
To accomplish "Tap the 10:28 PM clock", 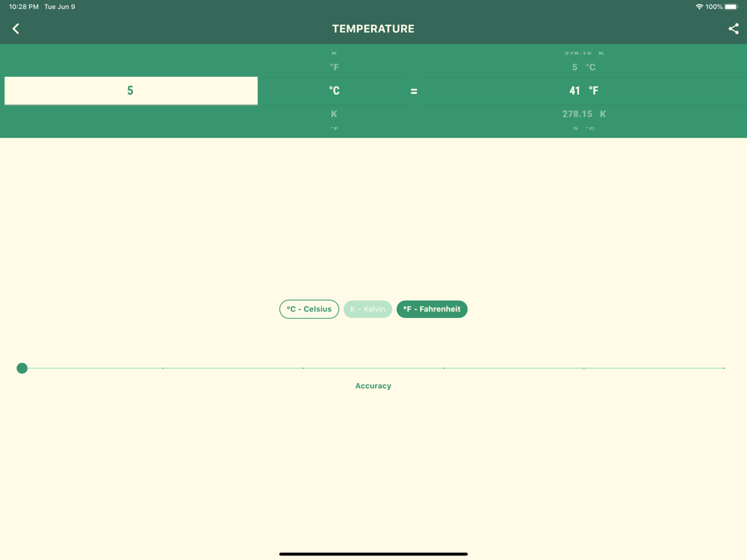I will [x=24, y=7].
